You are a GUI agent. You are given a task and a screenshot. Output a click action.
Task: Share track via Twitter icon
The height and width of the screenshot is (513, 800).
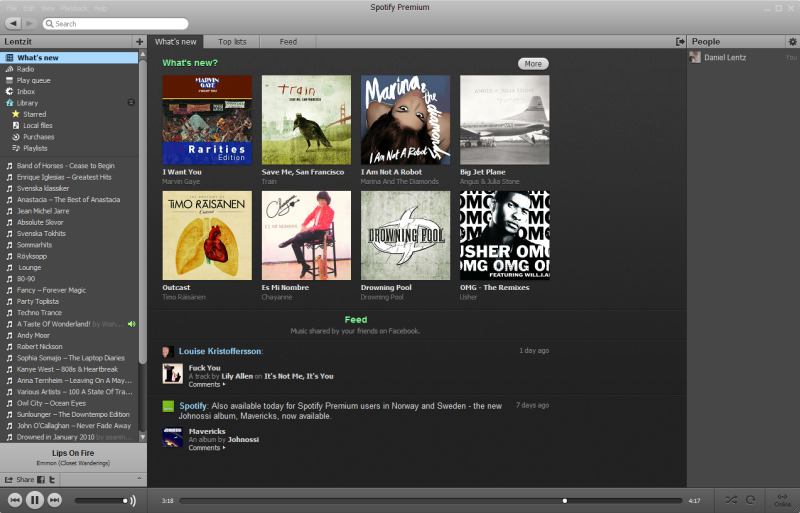52,480
